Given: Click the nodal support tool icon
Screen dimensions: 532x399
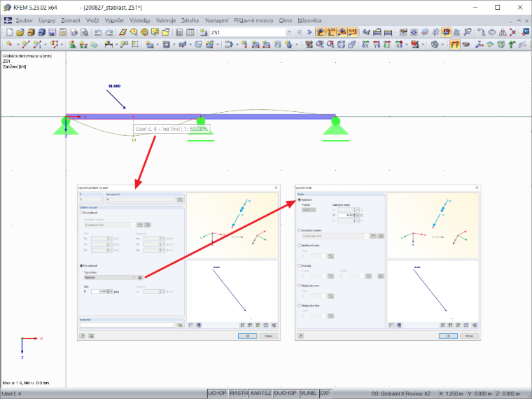Looking at the screenshot, I should click(72, 44).
